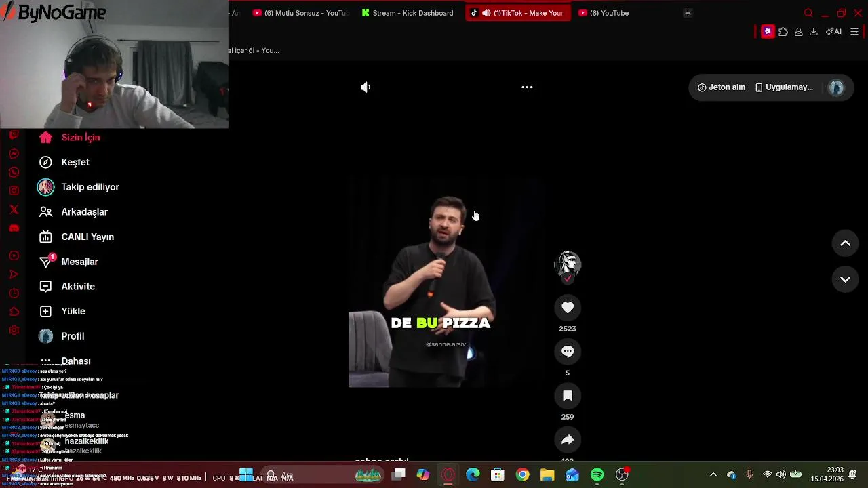Viewport: 868px width, 488px height.
Task: Open profile avatar menu at top right
Action: [836, 87]
